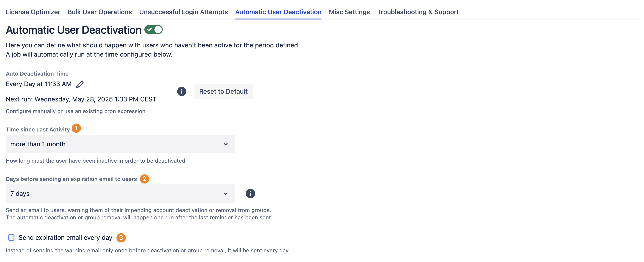Open Time since Last Activity dropdown

pyautogui.click(x=120, y=144)
